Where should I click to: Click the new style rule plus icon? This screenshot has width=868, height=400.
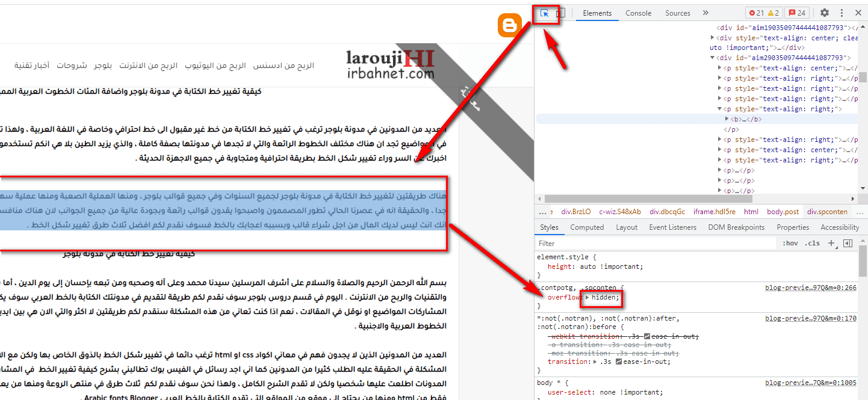(x=831, y=244)
